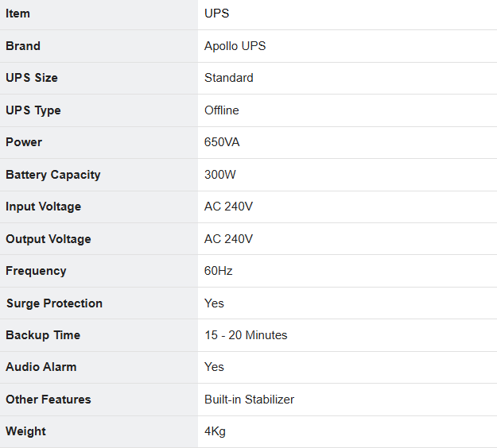Select the "Offline" value text
This screenshot has width=497, height=448.
pyautogui.click(x=222, y=110)
